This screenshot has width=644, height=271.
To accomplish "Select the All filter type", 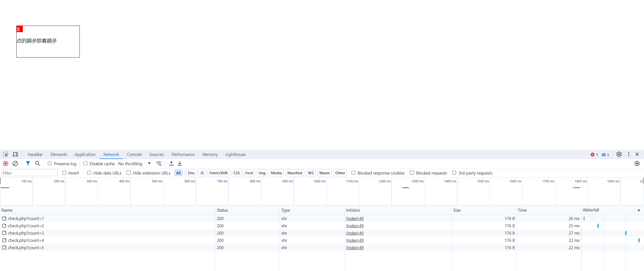I will point(178,173).
